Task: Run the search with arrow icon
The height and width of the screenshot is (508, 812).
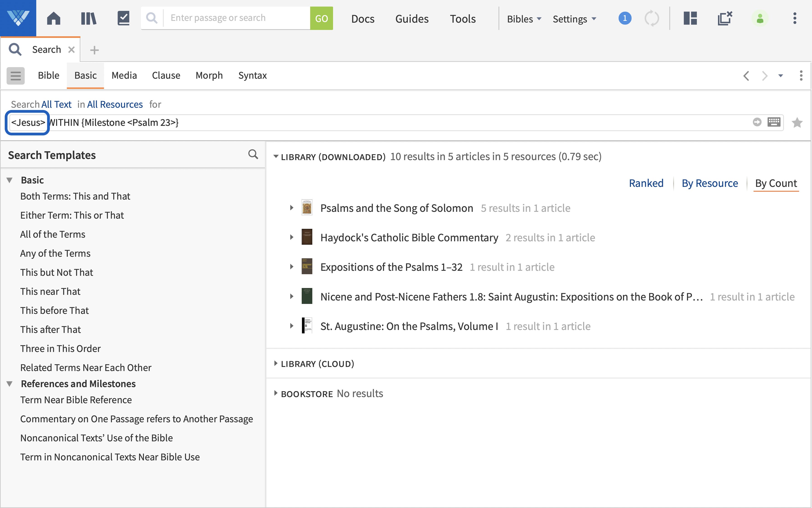Action: click(757, 122)
